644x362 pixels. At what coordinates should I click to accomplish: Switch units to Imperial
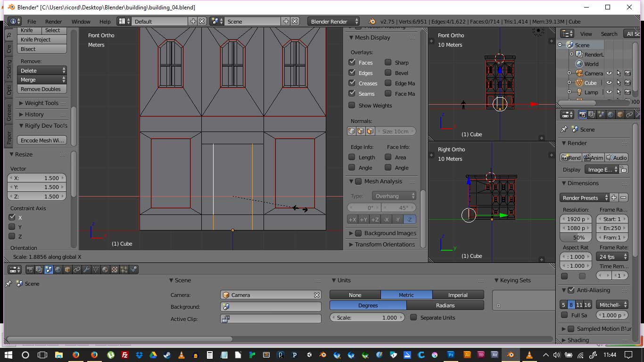point(457,295)
